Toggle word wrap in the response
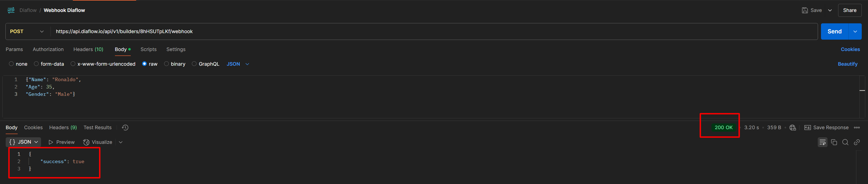This screenshot has height=184, width=868. 822,142
